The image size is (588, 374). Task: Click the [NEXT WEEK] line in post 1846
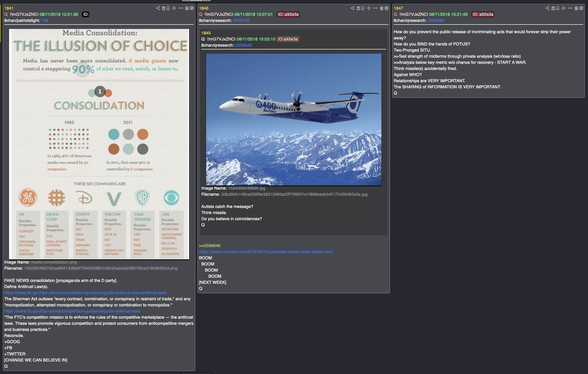coord(213,282)
